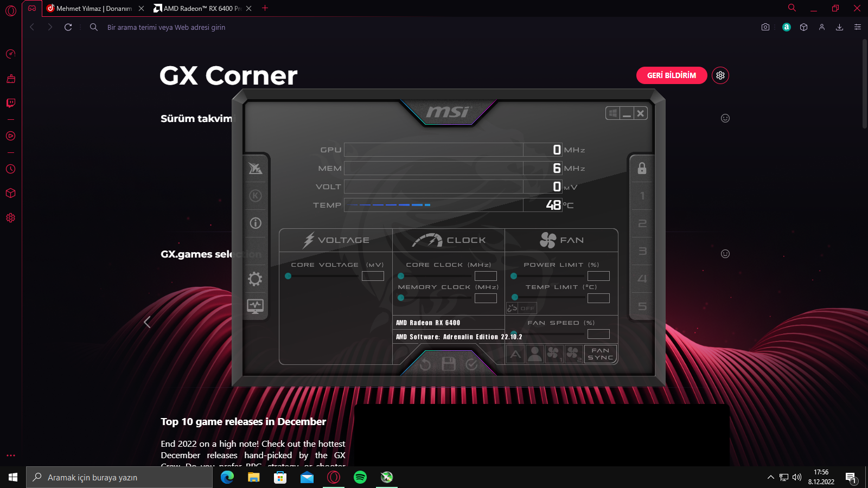Image resolution: width=868 pixels, height=488 pixels.
Task: Open the Opera GX main menu logo
Action: (x=11, y=10)
